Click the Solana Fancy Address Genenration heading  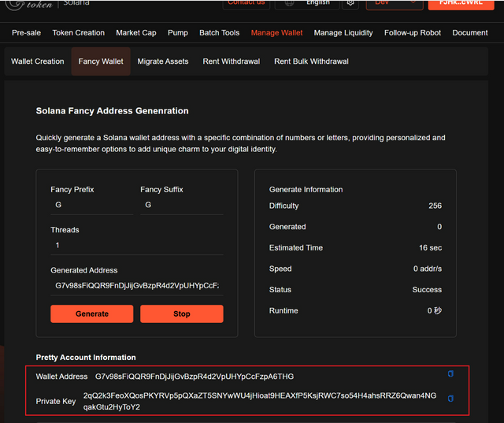pos(112,111)
